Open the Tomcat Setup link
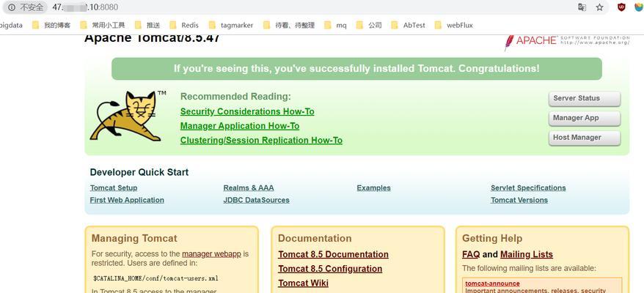 [114, 188]
